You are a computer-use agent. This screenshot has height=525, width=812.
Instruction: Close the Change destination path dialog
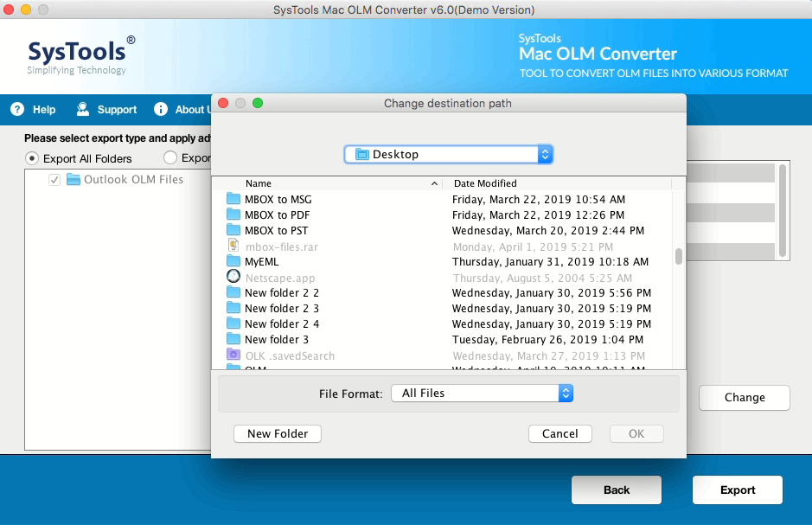(x=223, y=103)
